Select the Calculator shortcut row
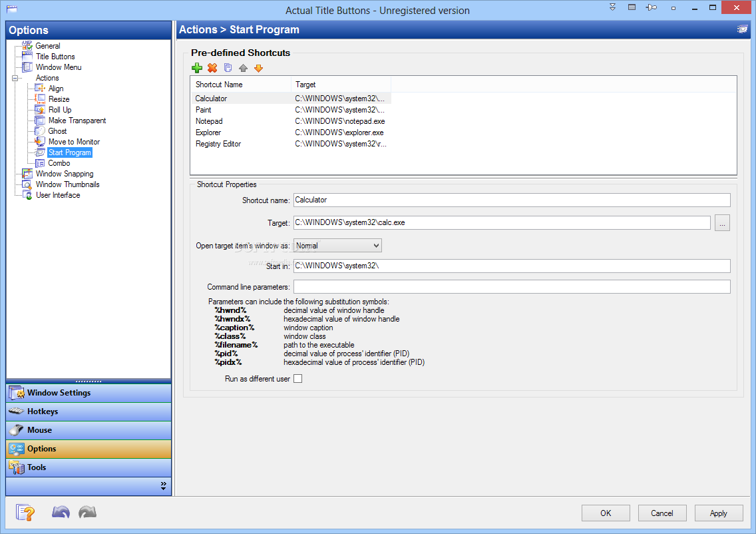This screenshot has height=534, width=756. pyautogui.click(x=291, y=99)
